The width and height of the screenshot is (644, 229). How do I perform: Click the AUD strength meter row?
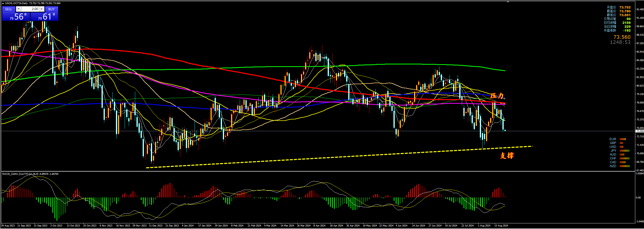[617, 155]
